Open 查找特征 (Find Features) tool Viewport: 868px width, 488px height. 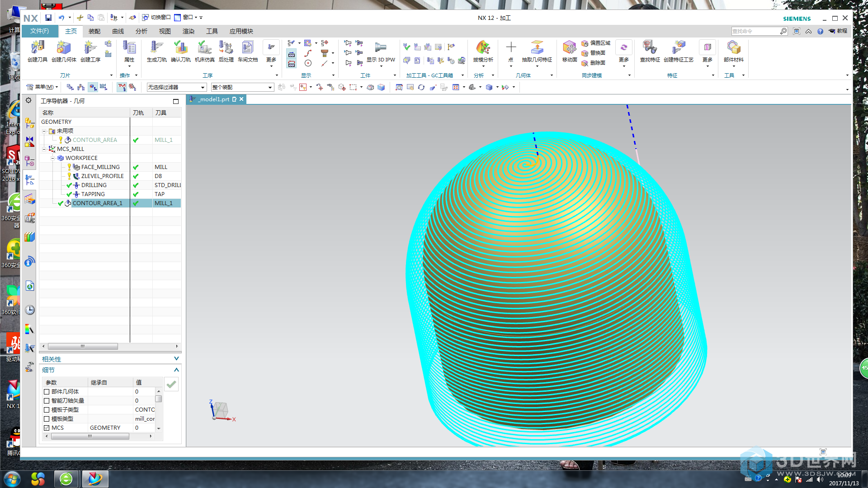(650, 51)
